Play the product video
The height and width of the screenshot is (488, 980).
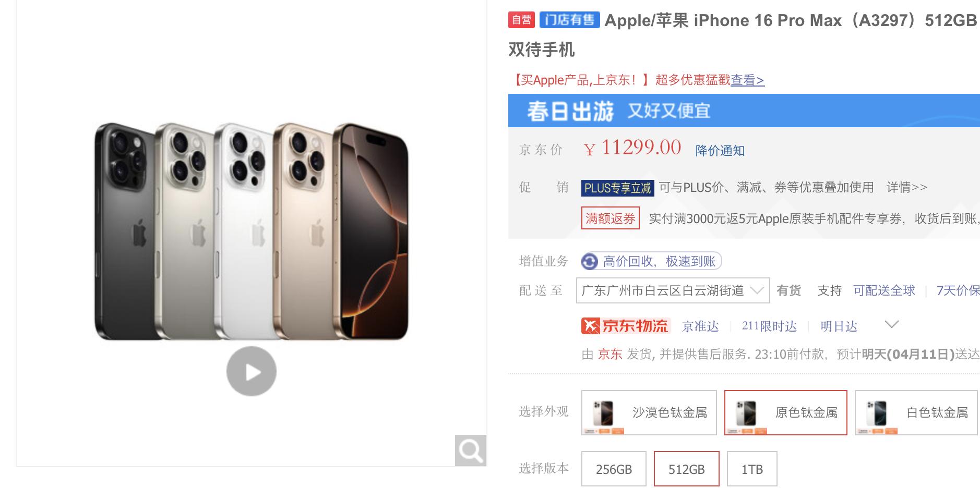pos(251,371)
